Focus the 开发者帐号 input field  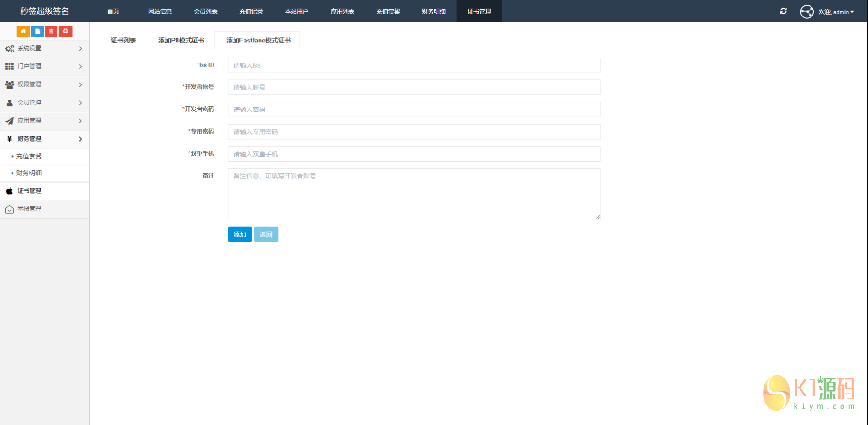[x=414, y=87]
